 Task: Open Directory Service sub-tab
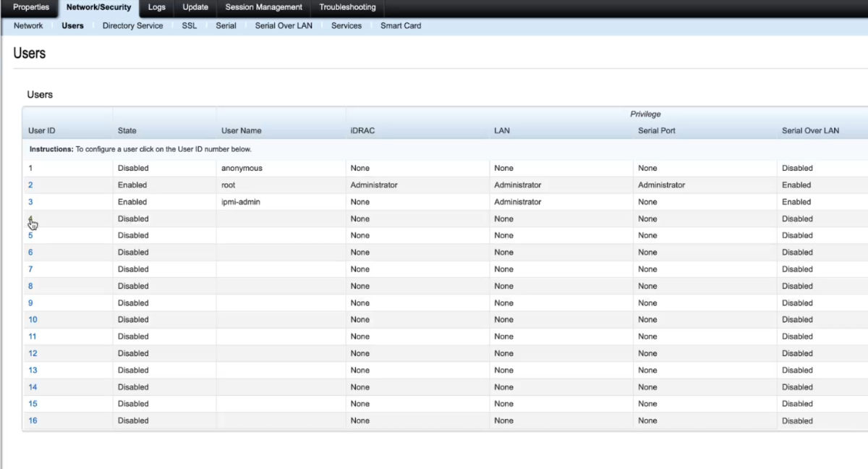click(132, 25)
